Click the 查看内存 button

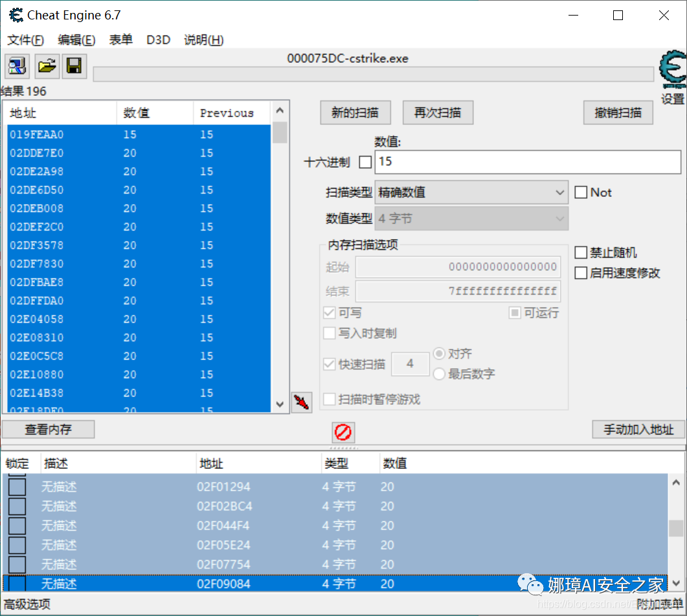pos(48,429)
